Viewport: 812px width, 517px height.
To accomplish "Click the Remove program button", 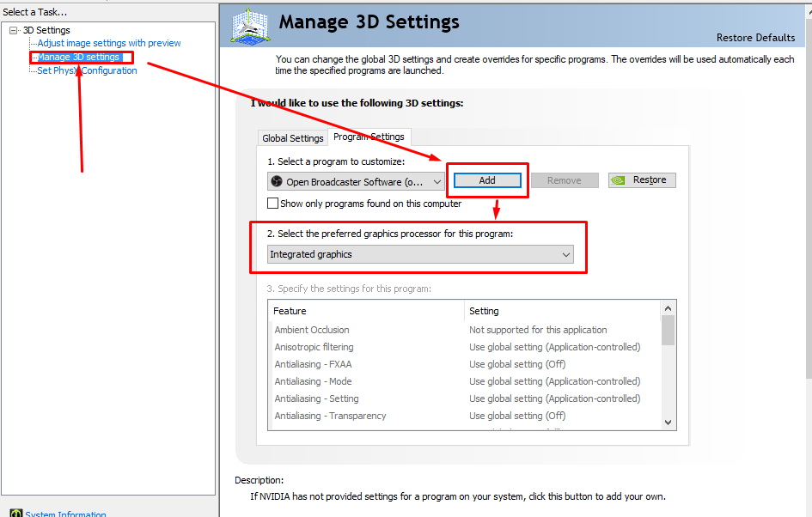I will 565,180.
